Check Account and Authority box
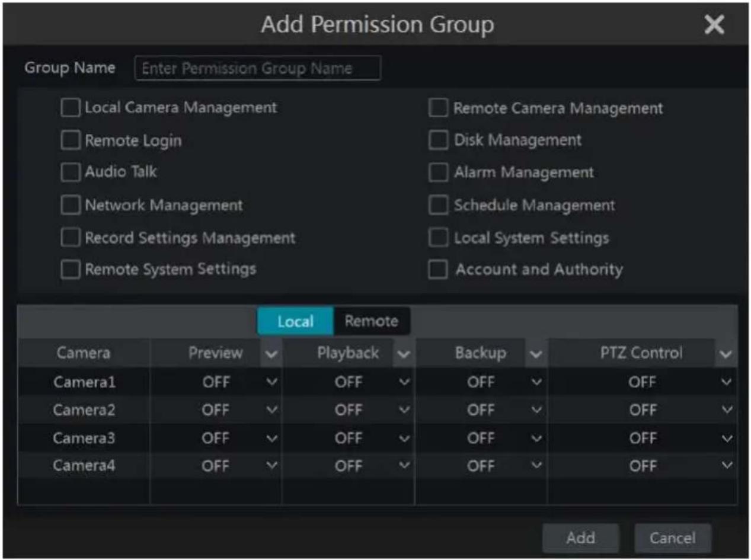Image resolution: width=751 pixels, height=560 pixels. pyautogui.click(x=438, y=270)
